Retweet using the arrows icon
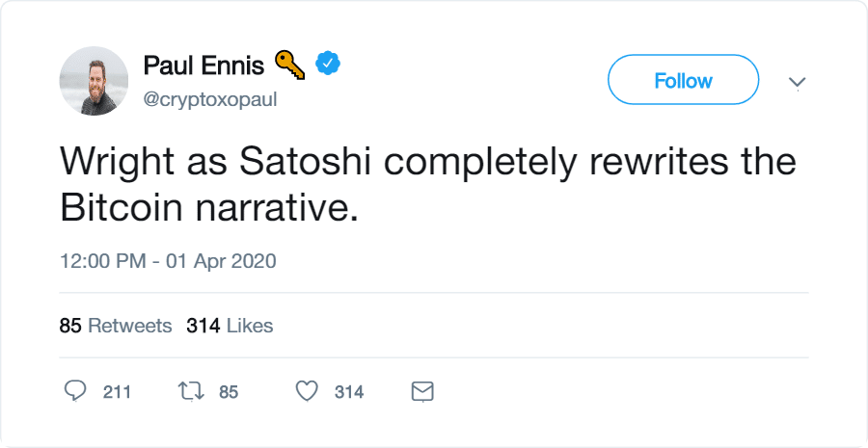This screenshot has width=868, height=448. point(191,391)
